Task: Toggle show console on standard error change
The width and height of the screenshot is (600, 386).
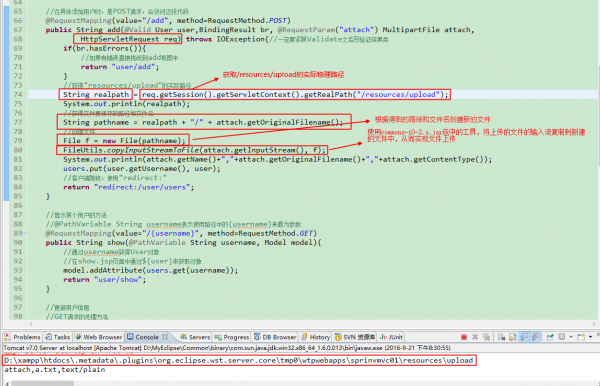Action: 535,337
